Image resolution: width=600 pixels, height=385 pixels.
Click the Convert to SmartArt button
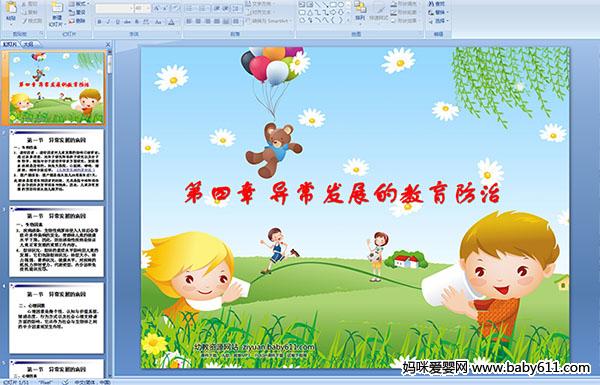(x=269, y=21)
